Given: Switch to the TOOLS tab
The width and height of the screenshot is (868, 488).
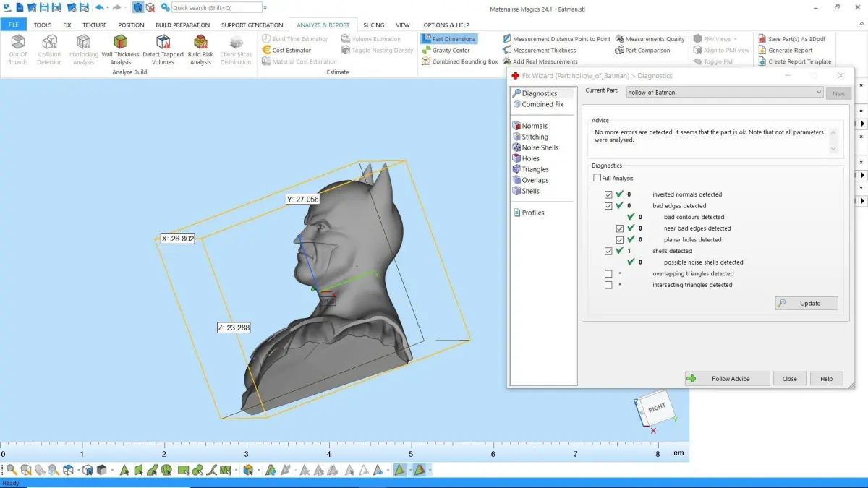Looking at the screenshot, I should click(x=43, y=25).
